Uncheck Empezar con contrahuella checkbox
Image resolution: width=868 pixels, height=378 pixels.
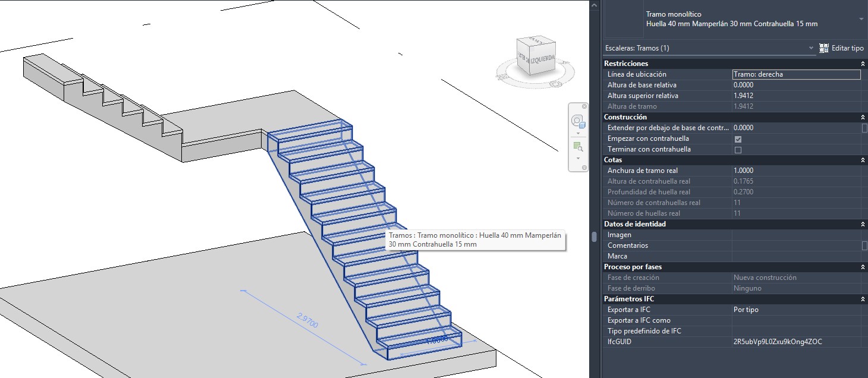(x=738, y=139)
